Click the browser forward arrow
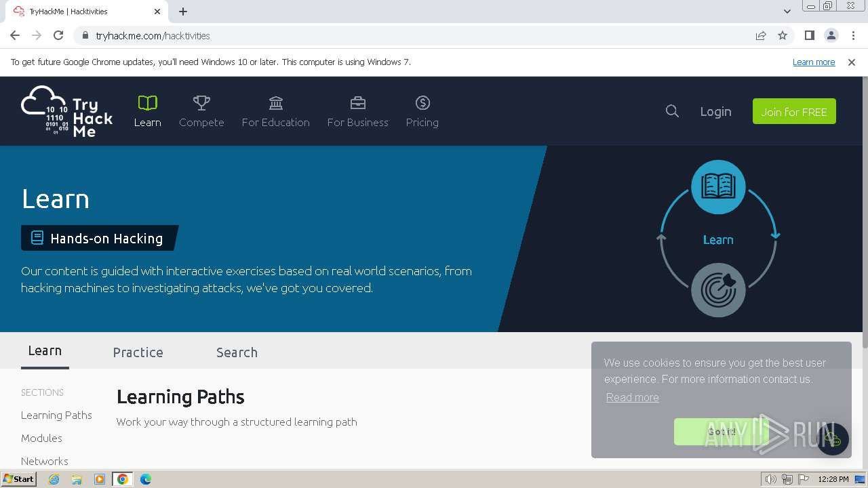This screenshot has height=488, width=868. pyautogui.click(x=37, y=35)
